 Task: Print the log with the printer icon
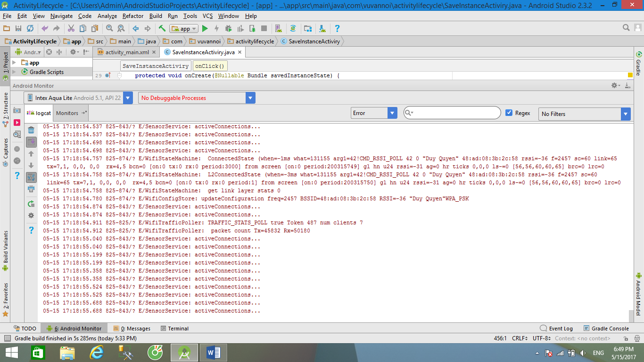(x=31, y=189)
